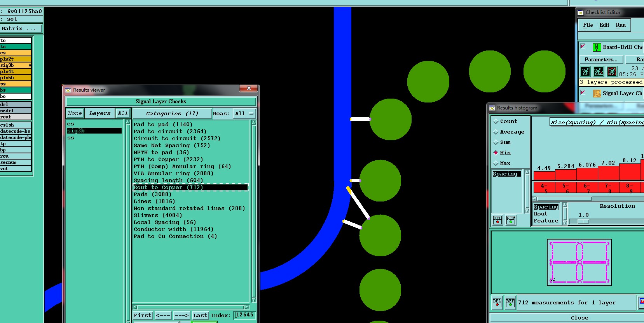Click the Spacing/Rout/Feature list scroll-down arrow
This screenshot has width=644, height=323.
565,222
